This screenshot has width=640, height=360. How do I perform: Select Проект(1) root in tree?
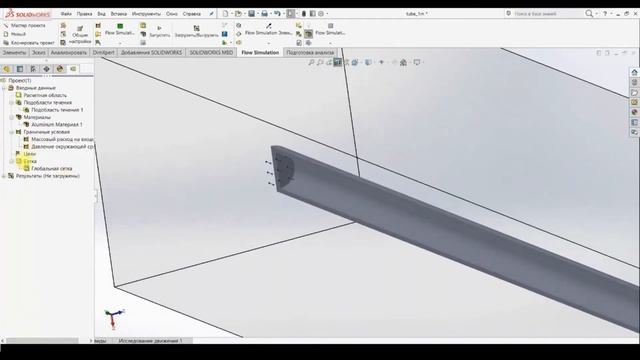click(x=20, y=81)
